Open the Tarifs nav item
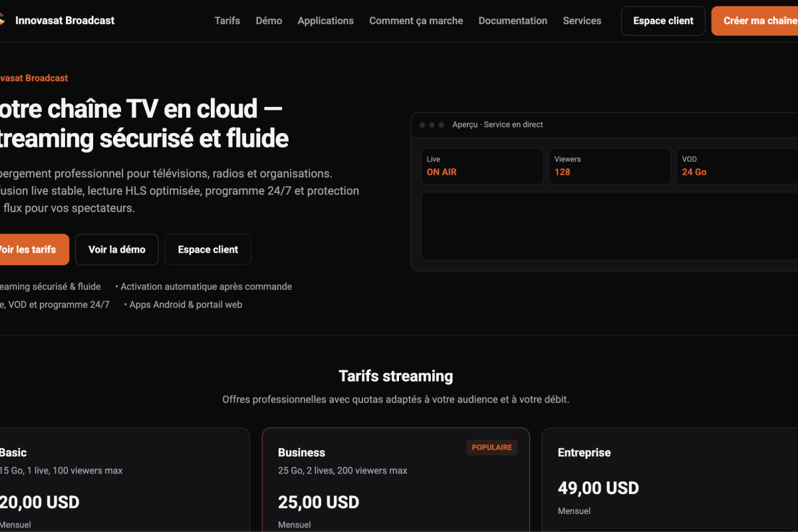 click(227, 21)
